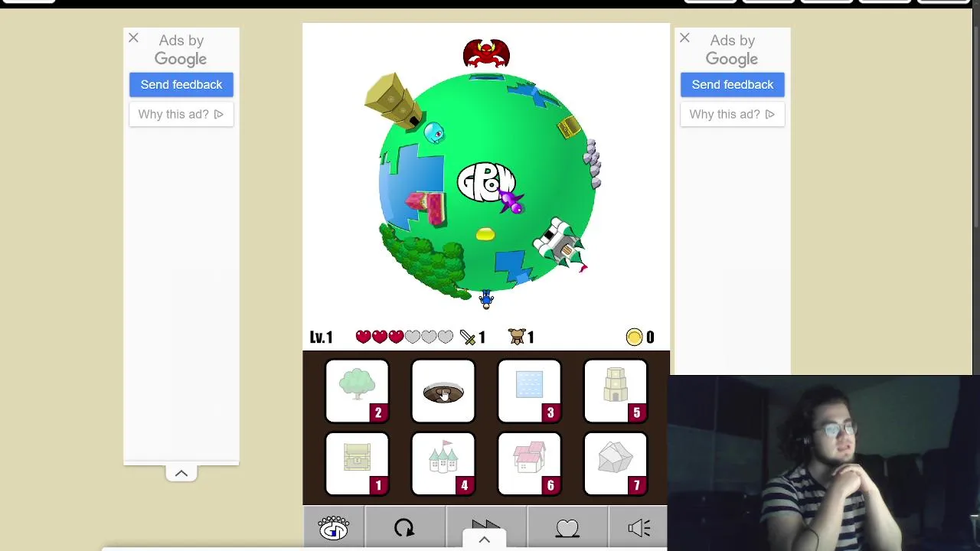Expand the chevron below the left ad
The image size is (980, 551).
coord(181,474)
